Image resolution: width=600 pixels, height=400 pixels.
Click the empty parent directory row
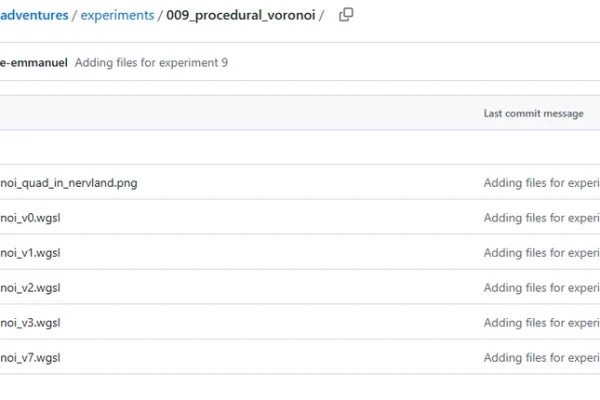click(x=200, y=148)
